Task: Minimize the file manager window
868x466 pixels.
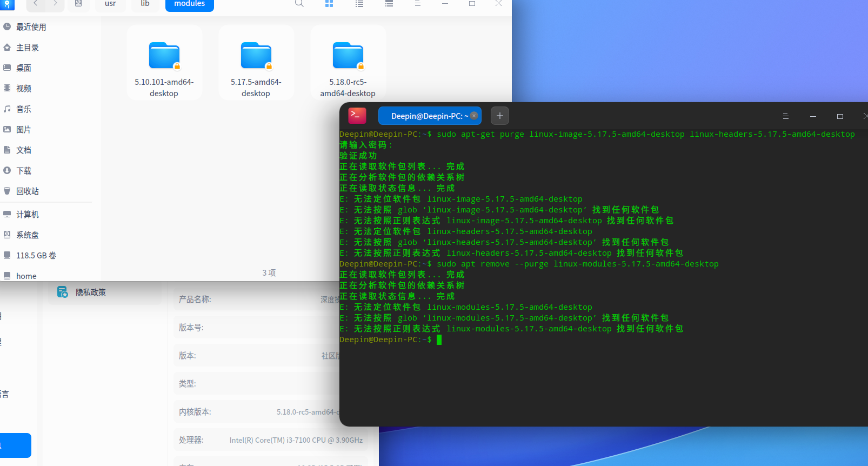Action: pos(445,3)
